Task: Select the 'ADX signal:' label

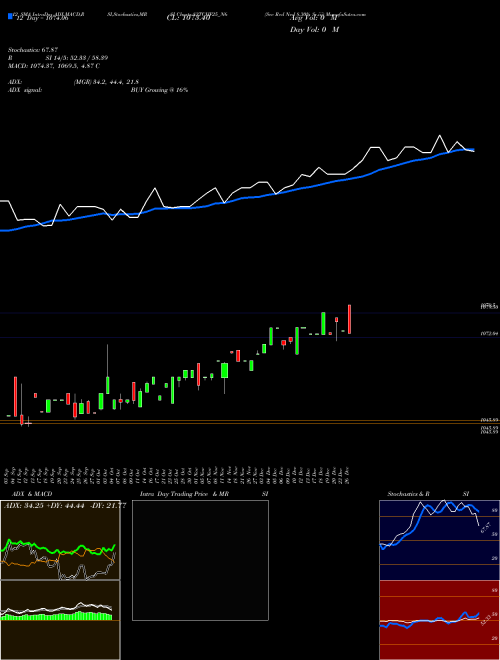Action: (x=24, y=90)
